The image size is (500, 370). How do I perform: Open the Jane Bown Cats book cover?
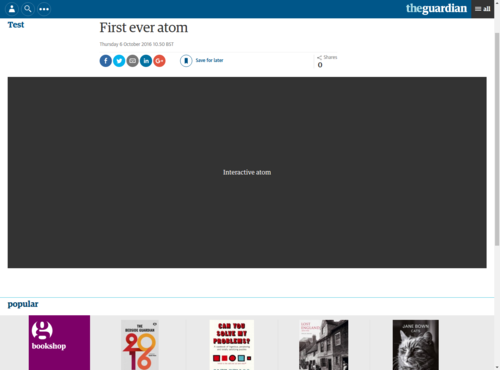416,345
